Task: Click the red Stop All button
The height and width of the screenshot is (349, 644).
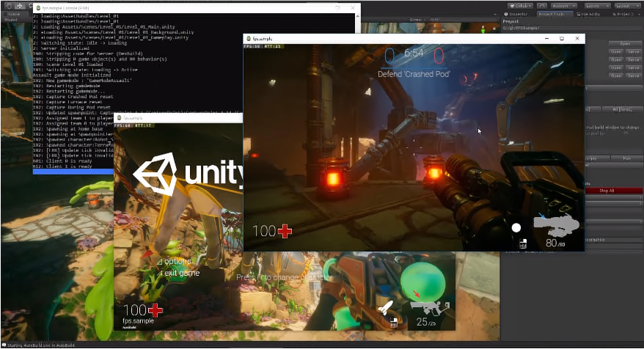Action: (x=607, y=191)
